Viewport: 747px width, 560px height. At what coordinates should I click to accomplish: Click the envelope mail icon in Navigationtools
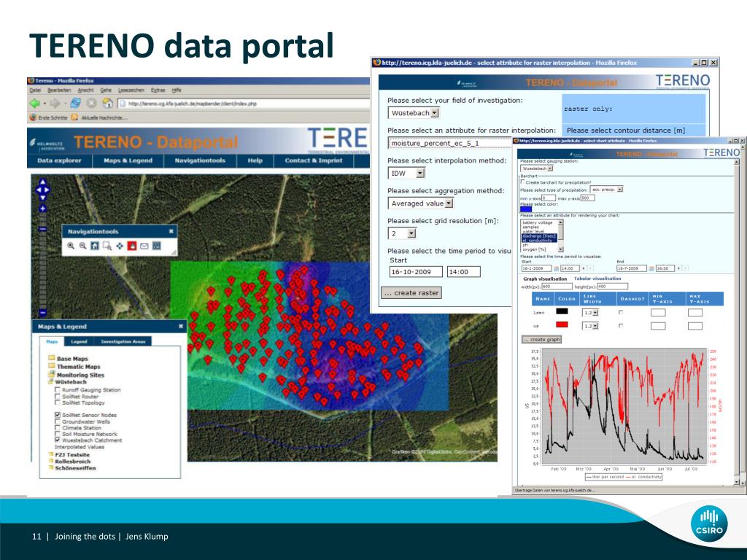pos(144,246)
